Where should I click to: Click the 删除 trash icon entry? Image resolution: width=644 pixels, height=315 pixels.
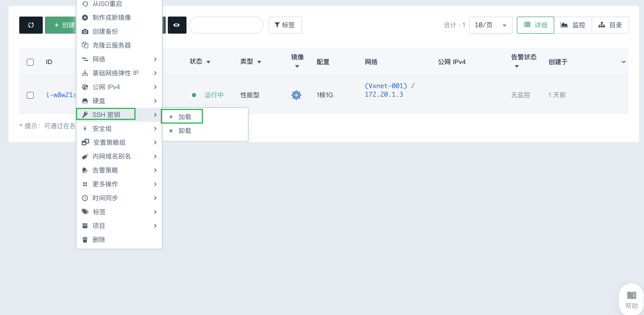click(x=99, y=239)
